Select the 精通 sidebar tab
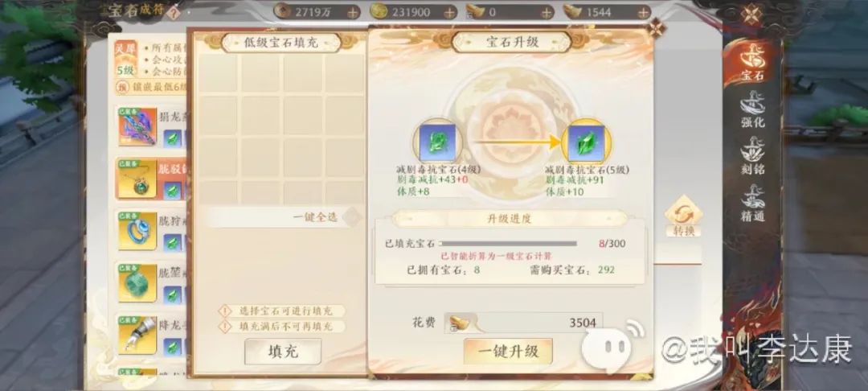This screenshot has width=868, height=391. [x=751, y=204]
